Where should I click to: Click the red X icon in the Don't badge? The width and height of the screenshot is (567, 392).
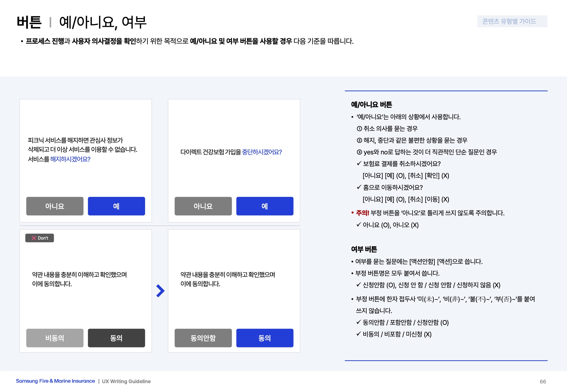pyautogui.click(x=34, y=238)
